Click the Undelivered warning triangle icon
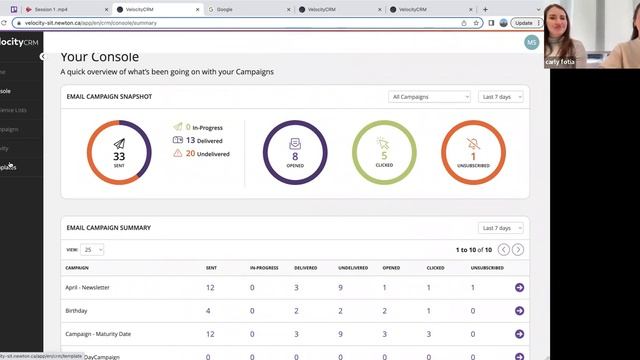The image size is (640, 360). [178, 153]
